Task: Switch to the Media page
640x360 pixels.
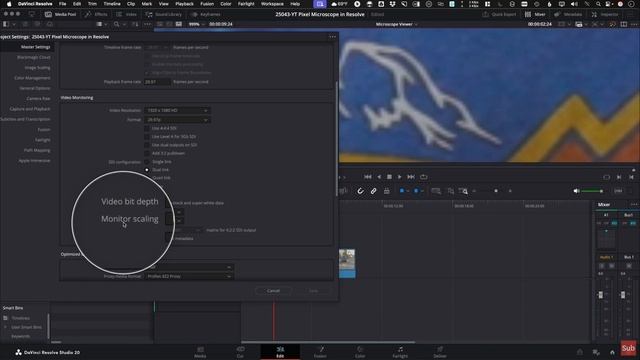Action: pos(200,352)
